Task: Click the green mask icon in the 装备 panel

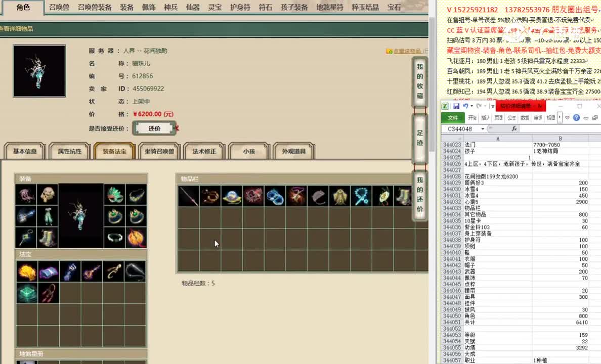Action: tap(116, 195)
